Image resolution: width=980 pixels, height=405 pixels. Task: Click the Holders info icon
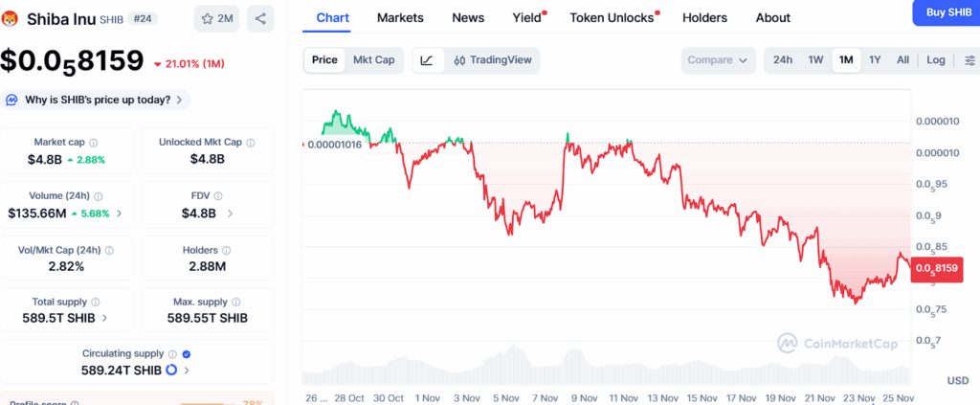click(x=224, y=250)
